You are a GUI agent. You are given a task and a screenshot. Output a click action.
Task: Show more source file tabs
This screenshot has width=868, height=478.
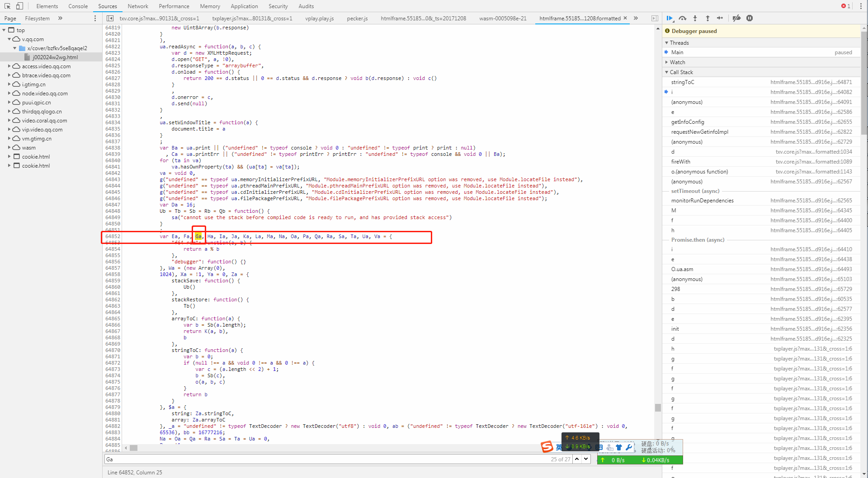coord(636,18)
